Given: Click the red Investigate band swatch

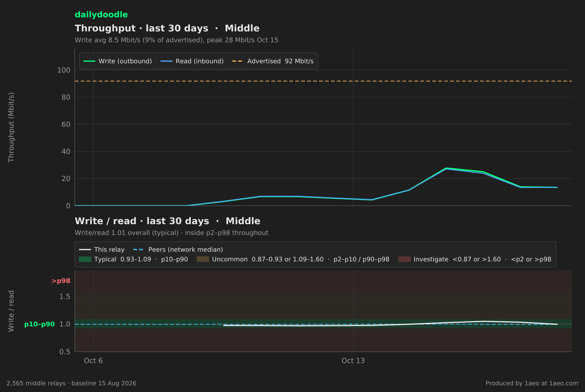Looking at the screenshot, I should click(x=404, y=259).
